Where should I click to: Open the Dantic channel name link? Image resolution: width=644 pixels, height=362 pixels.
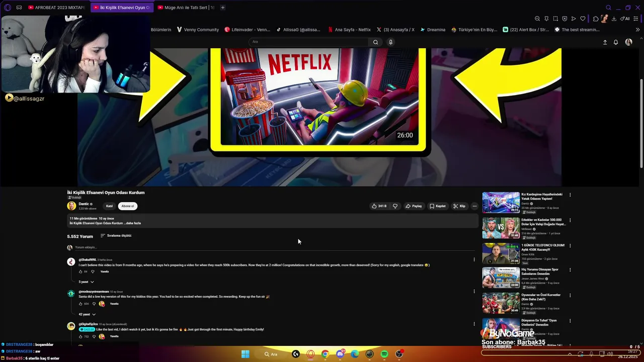coord(84,204)
